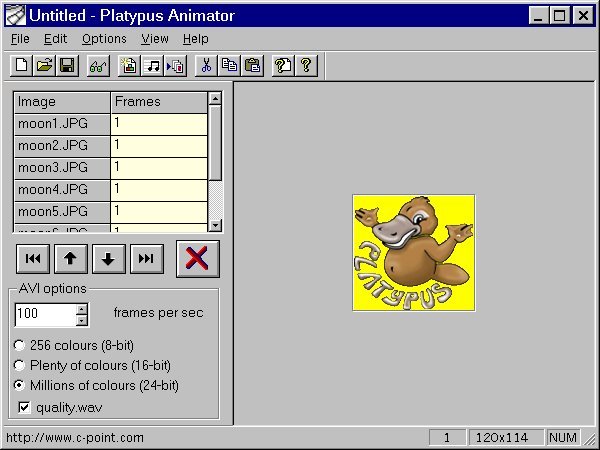Select moon2.JPG in the image list
The image size is (600, 450).
tap(62, 146)
